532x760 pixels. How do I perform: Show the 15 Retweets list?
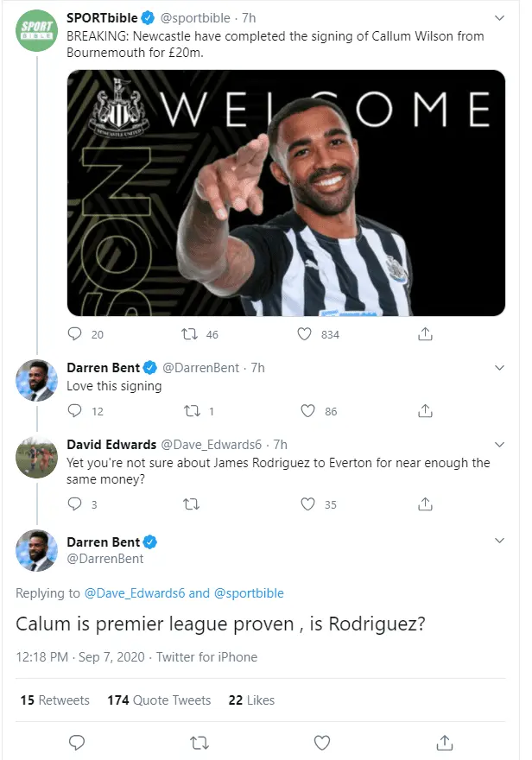pos(54,700)
